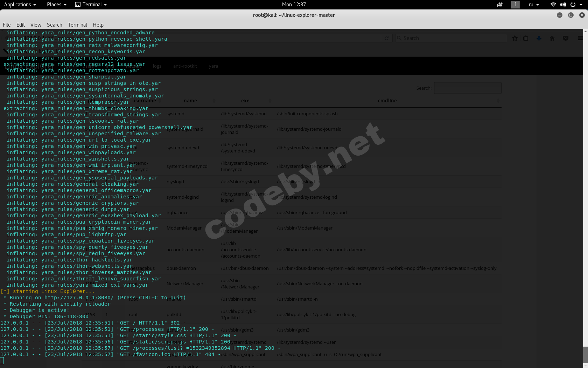Click the 'yara_rules/gen_python_reverse_shell.yara' line
This screenshot has height=368, width=588.
coord(87,39)
